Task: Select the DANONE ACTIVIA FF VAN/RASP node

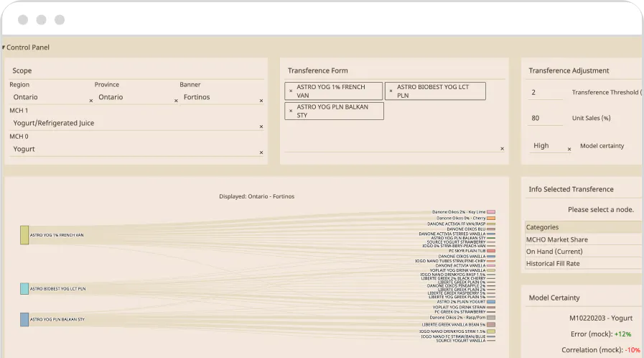Action: pyautogui.click(x=491, y=224)
